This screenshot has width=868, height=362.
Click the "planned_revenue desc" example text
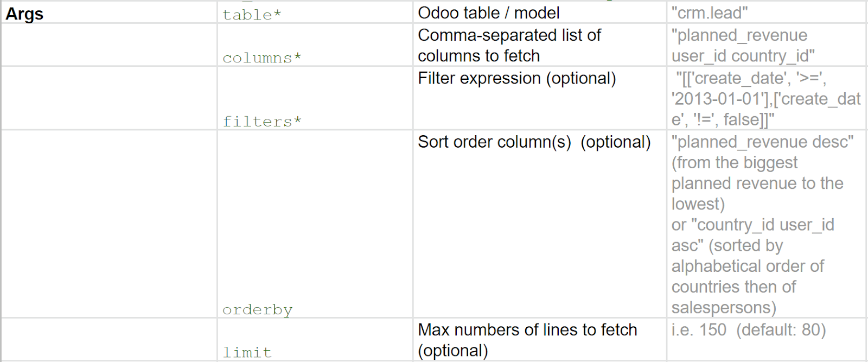coord(762,142)
